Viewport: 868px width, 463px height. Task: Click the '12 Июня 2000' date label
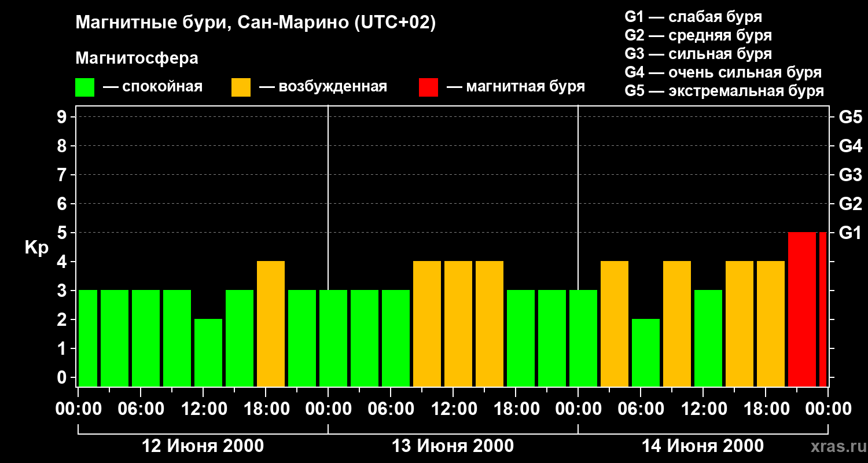[203, 446]
